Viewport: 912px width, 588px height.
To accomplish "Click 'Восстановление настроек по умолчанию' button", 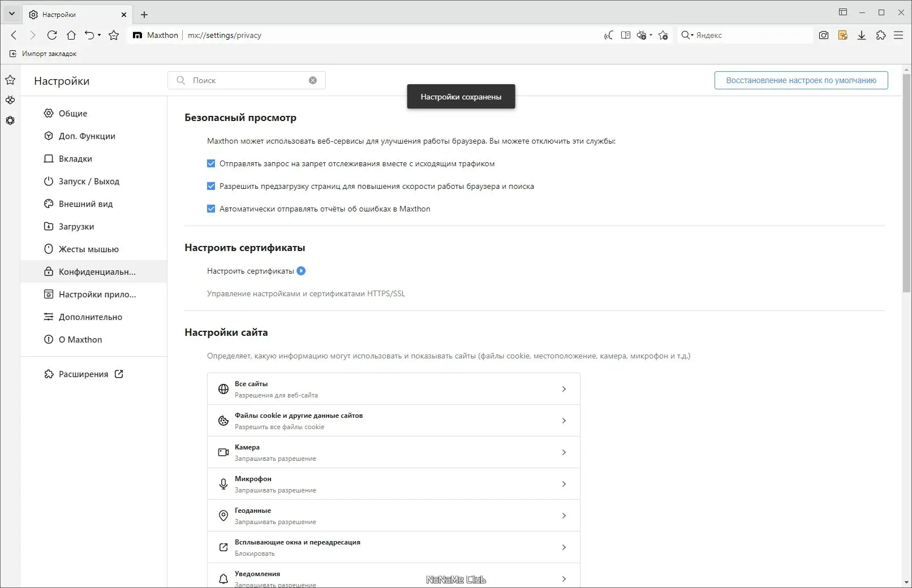I will [801, 80].
